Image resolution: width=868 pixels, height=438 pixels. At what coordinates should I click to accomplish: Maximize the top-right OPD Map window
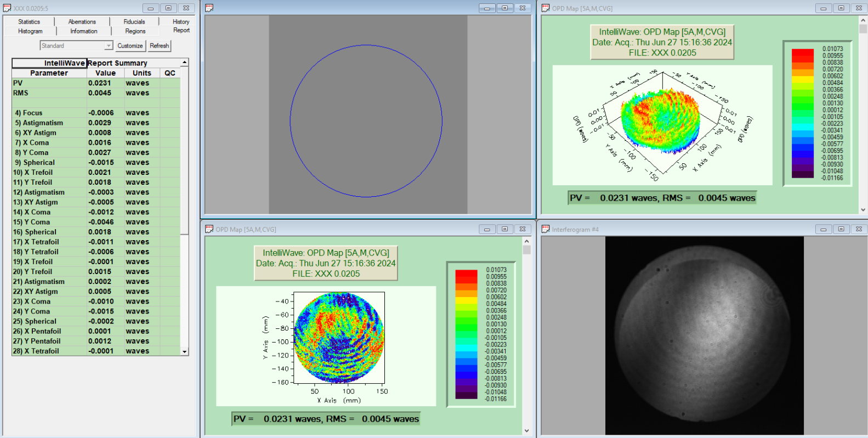[841, 8]
